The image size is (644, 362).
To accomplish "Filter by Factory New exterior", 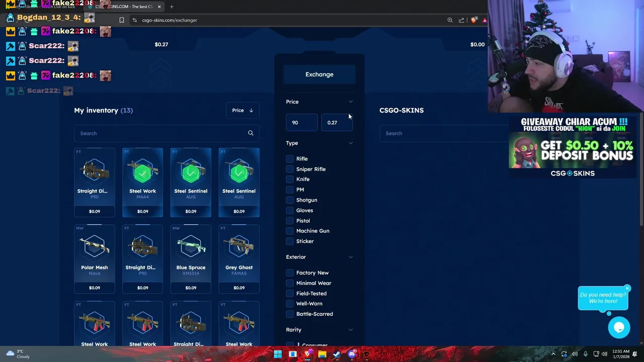I will click(290, 273).
